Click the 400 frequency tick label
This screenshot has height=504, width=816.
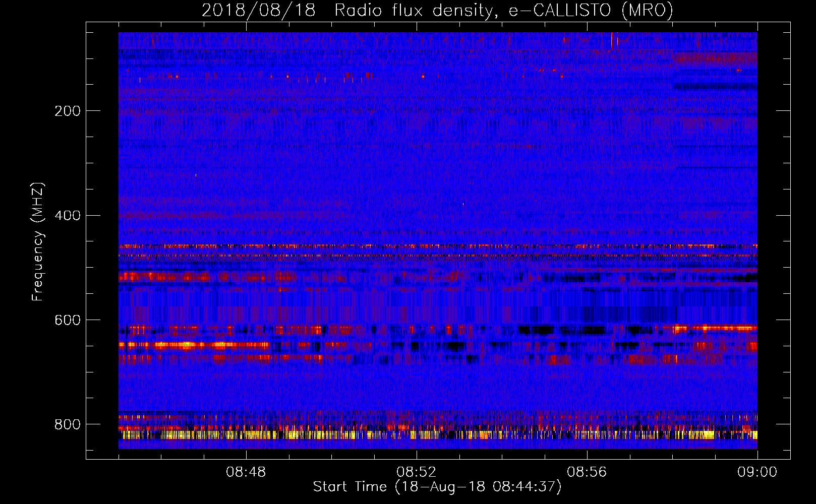[x=68, y=216]
